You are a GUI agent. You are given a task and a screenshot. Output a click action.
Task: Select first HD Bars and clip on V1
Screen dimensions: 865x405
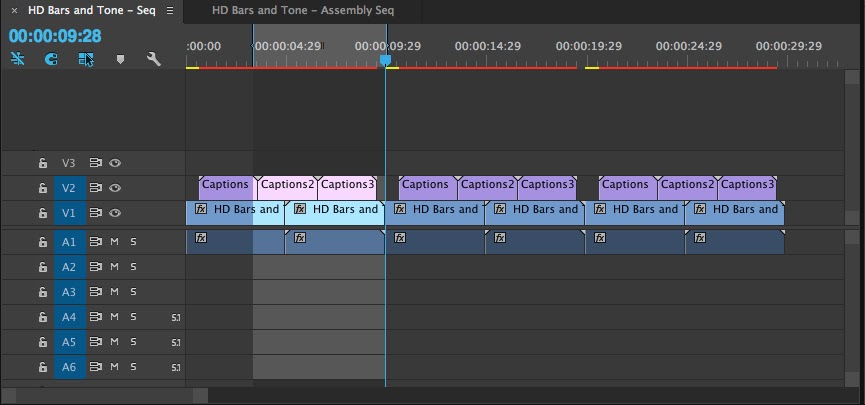[x=235, y=213]
